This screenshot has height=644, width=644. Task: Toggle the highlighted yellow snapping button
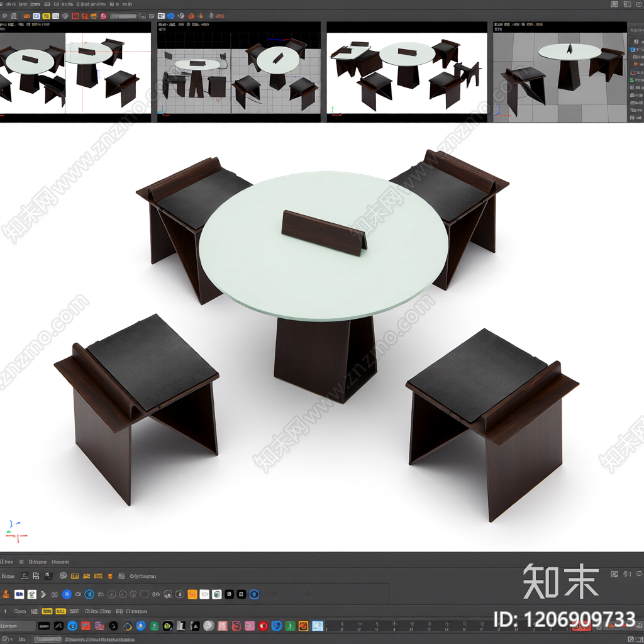click(x=47, y=611)
